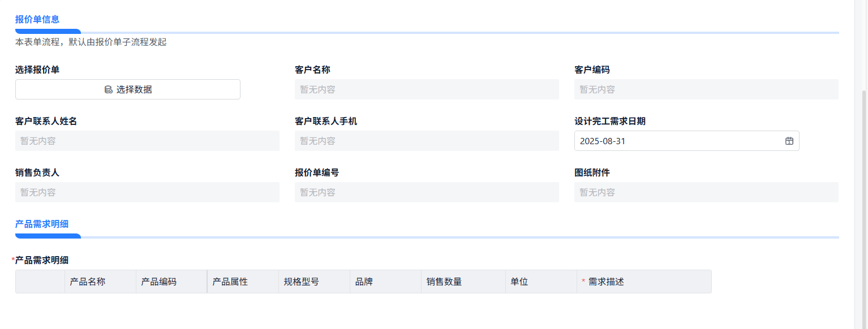
Task: Click the date field showing 2025-08-31
Action: click(686, 141)
